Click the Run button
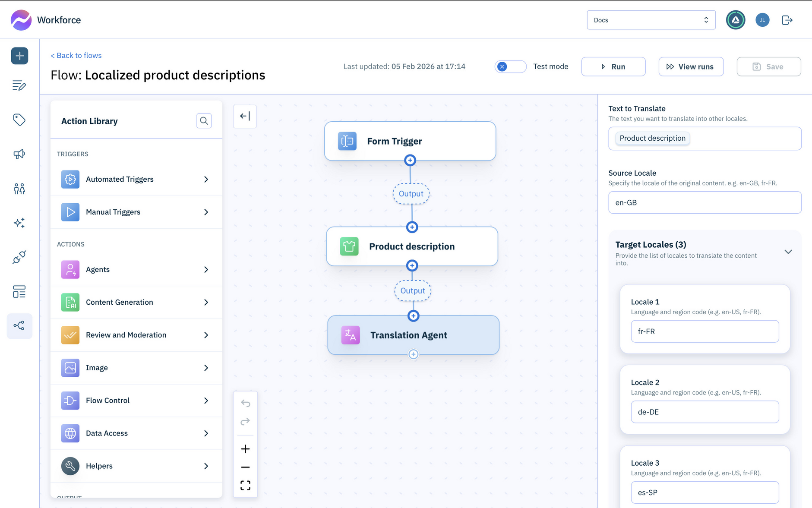Viewport: 812px width, 508px height. [613, 66]
